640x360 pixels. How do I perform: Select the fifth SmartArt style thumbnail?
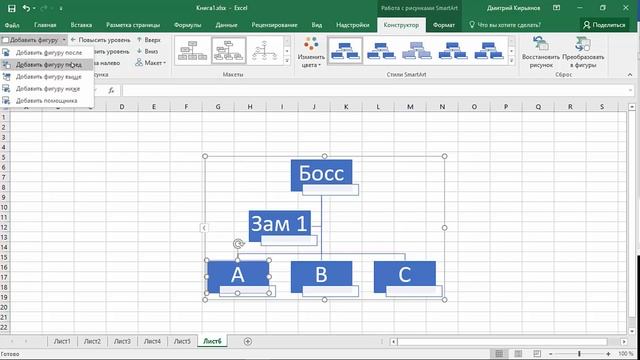(489, 51)
